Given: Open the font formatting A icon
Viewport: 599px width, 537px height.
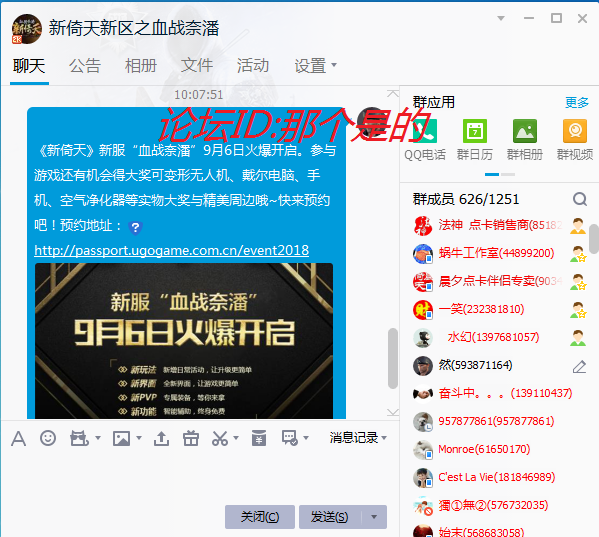Looking at the screenshot, I should pos(18,438).
